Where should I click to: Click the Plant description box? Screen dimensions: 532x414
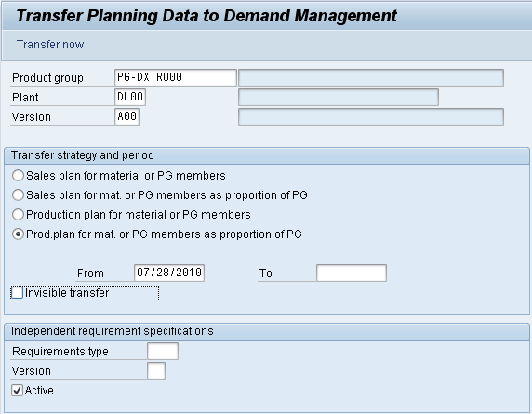tap(339, 97)
